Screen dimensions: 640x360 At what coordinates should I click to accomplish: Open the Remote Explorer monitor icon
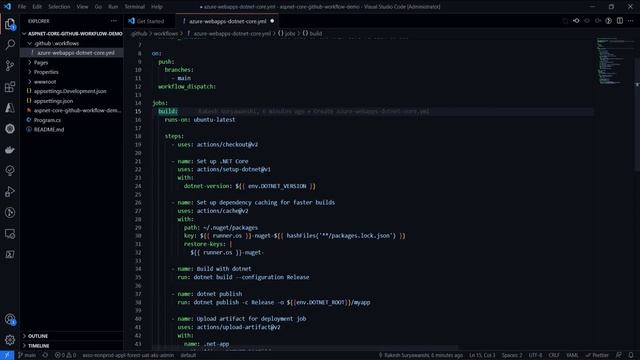click(x=10, y=233)
